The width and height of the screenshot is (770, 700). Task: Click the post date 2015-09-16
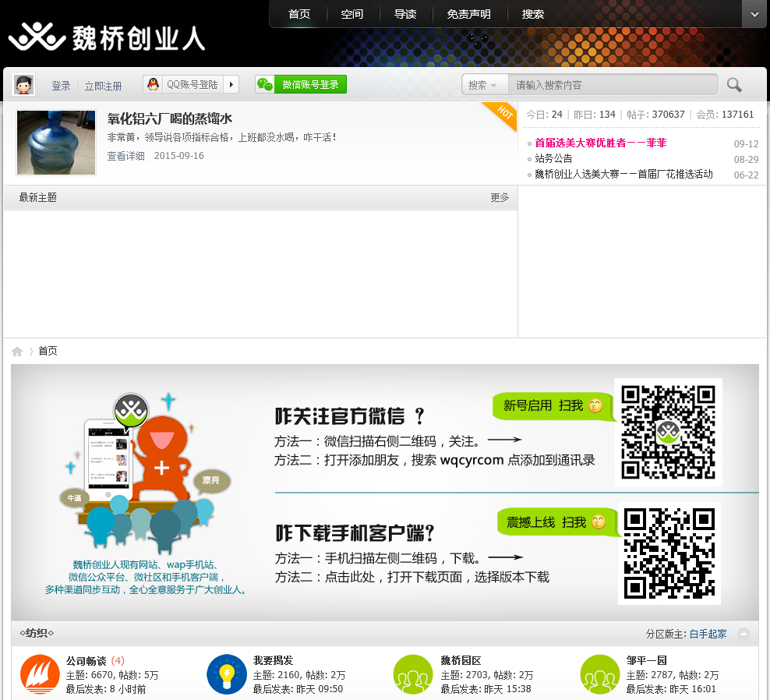pos(178,156)
